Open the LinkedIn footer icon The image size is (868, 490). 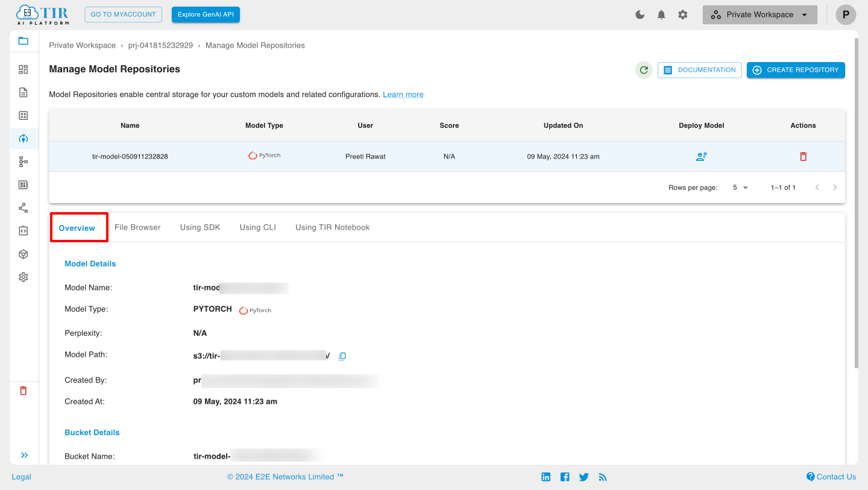546,477
